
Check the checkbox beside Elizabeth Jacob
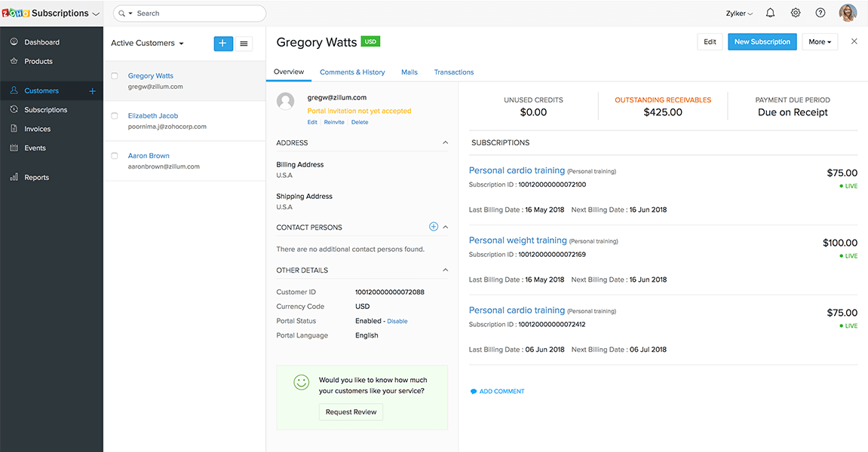click(115, 116)
